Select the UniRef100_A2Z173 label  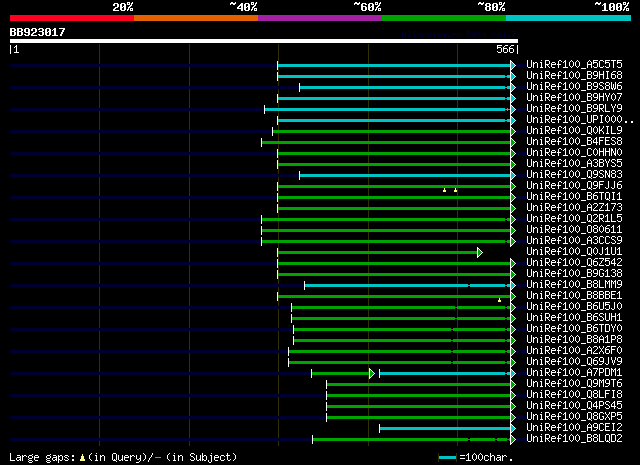(574, 207)
